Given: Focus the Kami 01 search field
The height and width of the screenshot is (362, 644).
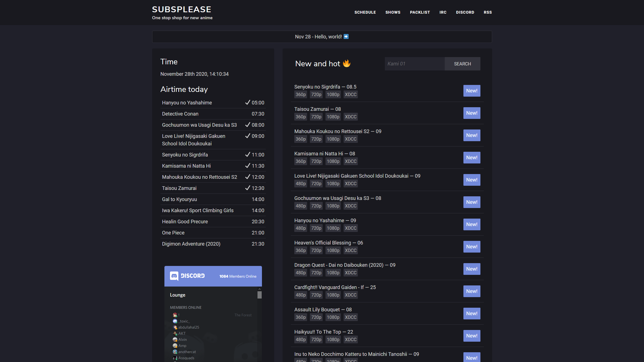Looking at the screenshot, I should pyautogui.click(x=415, y=64).
